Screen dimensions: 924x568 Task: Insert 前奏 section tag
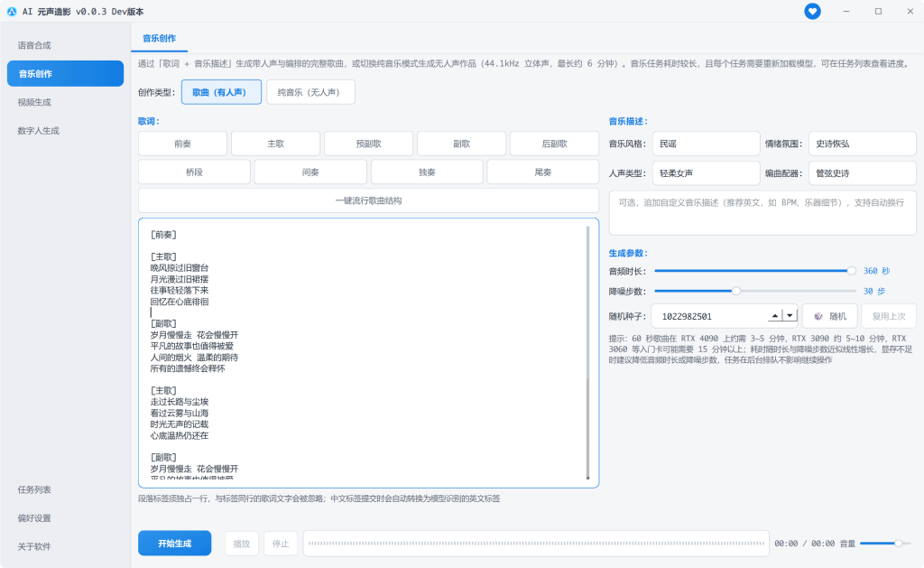(x=182, y=144)
